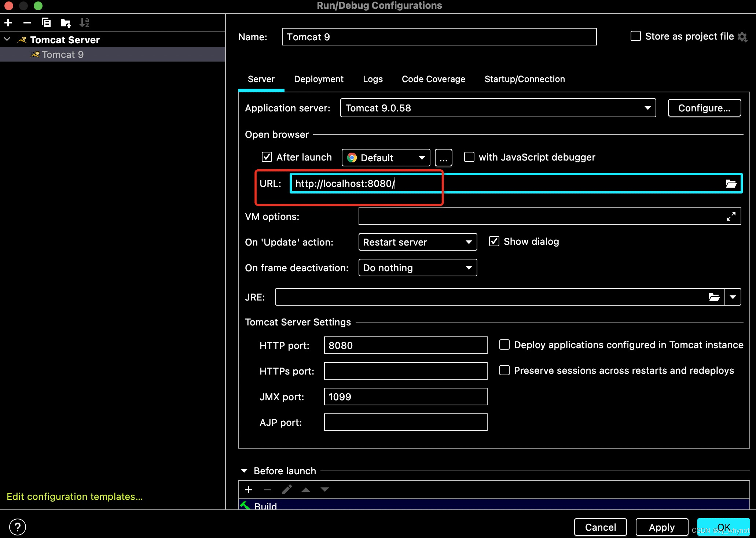This screenshot has height=538, width=756.
Task: Sort configurations alphabetically
Action: 84,23
